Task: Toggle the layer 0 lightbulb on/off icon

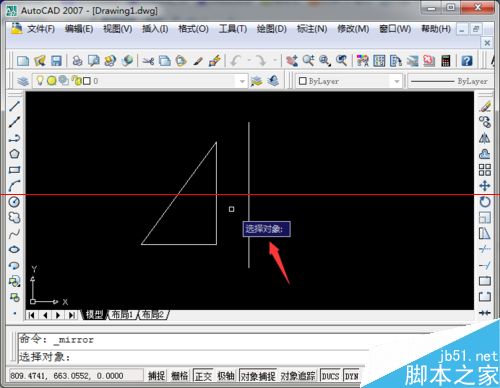Action: pos(40,80)
